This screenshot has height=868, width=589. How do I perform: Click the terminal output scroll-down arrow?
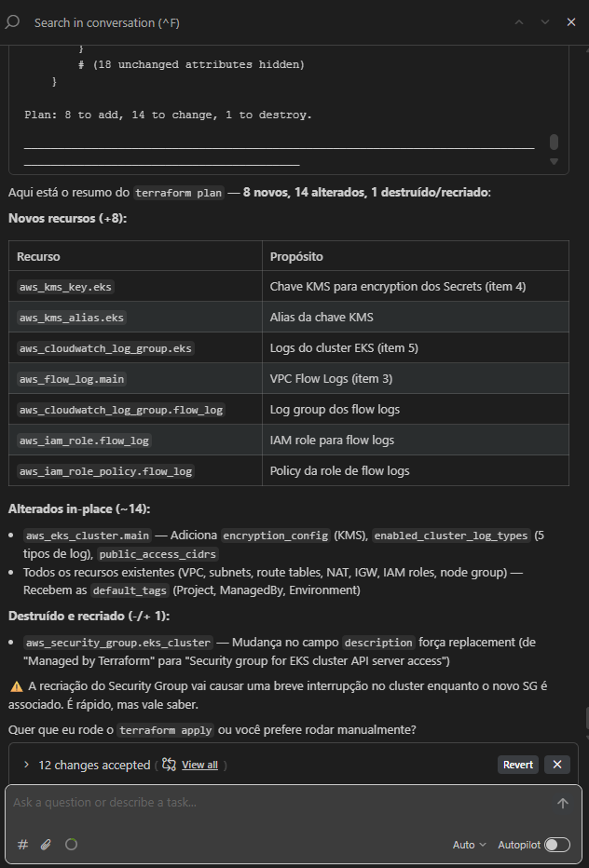(554, 162)
